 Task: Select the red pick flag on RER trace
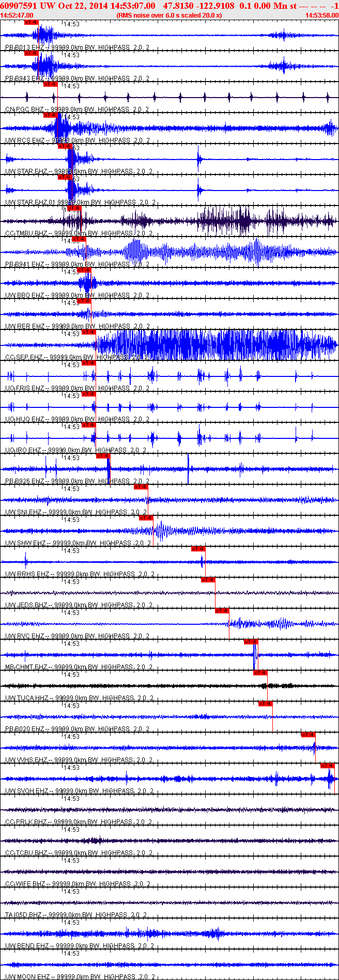pos(84,301)
